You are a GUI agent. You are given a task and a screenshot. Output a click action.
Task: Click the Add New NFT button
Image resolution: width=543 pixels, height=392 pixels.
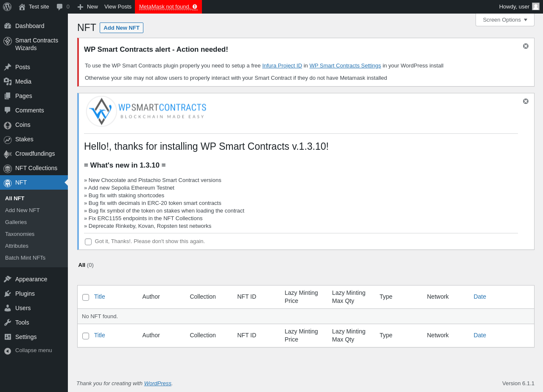121,28
